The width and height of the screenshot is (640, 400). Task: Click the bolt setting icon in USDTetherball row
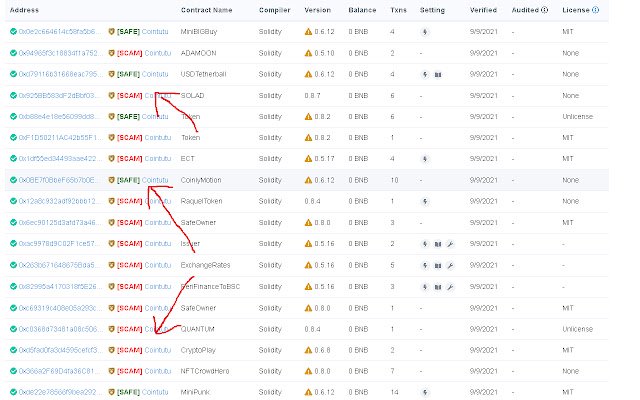point(425,74)
